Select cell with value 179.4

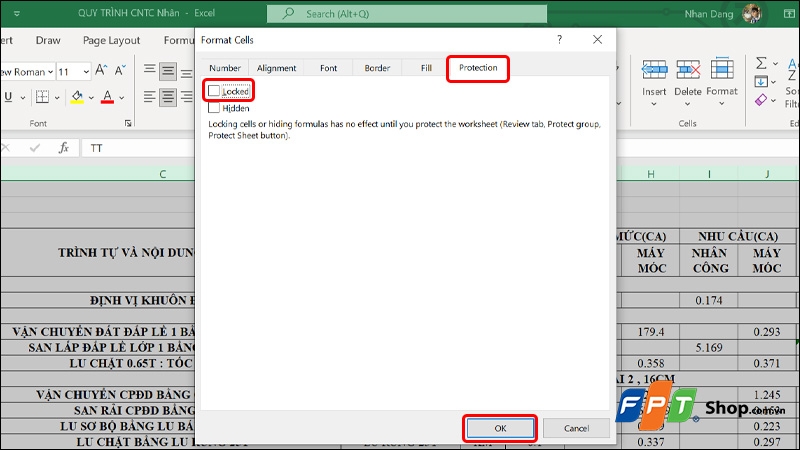point(651,332)
